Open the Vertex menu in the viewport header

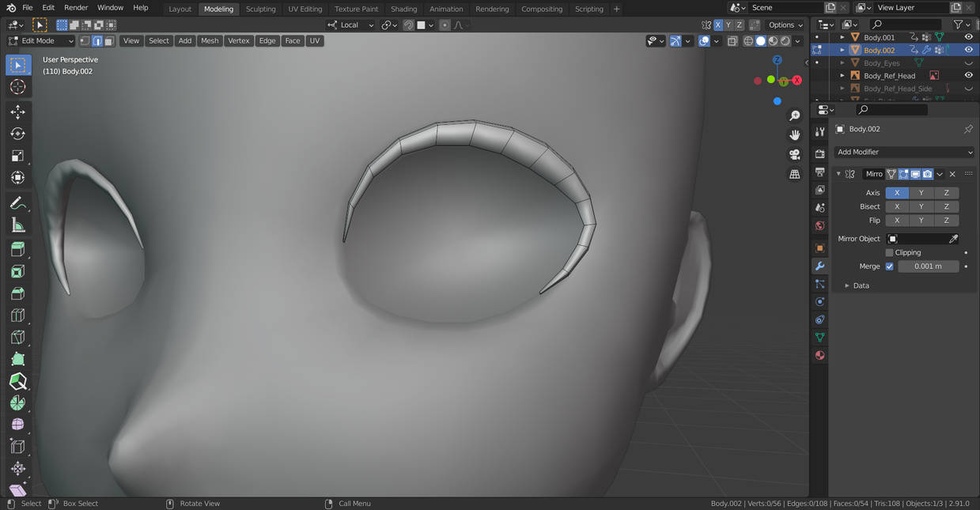click(238, 40)
